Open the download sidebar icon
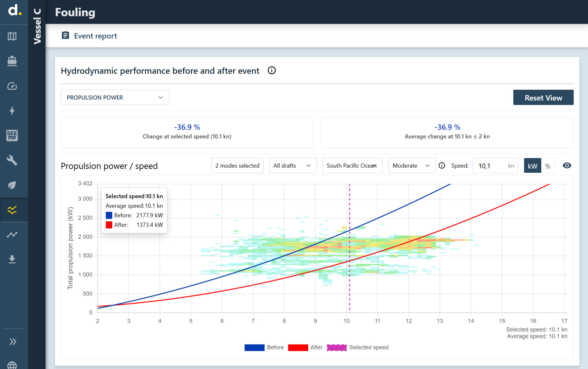The height and width of the screenshot is (369, 588). click(x=12, y=259)
